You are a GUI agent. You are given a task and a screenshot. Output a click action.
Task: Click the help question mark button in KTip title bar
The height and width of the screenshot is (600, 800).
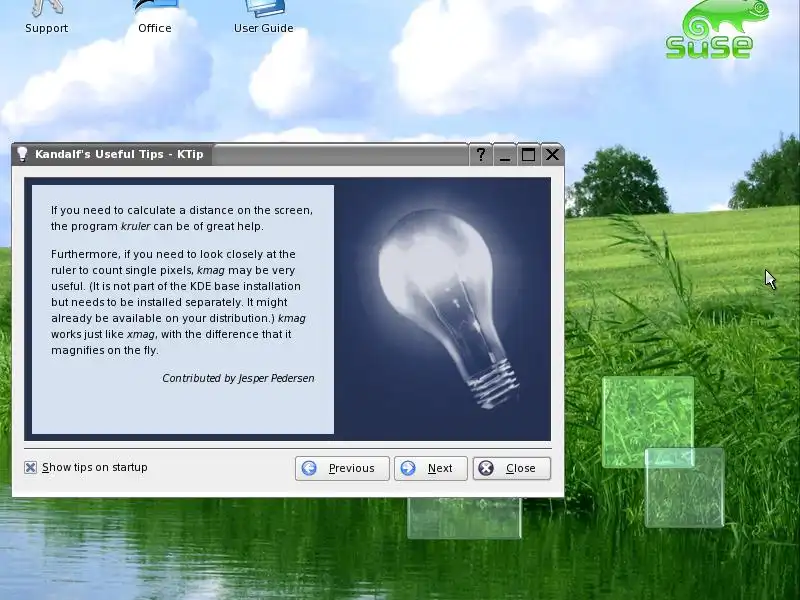(x=481, y=155)
